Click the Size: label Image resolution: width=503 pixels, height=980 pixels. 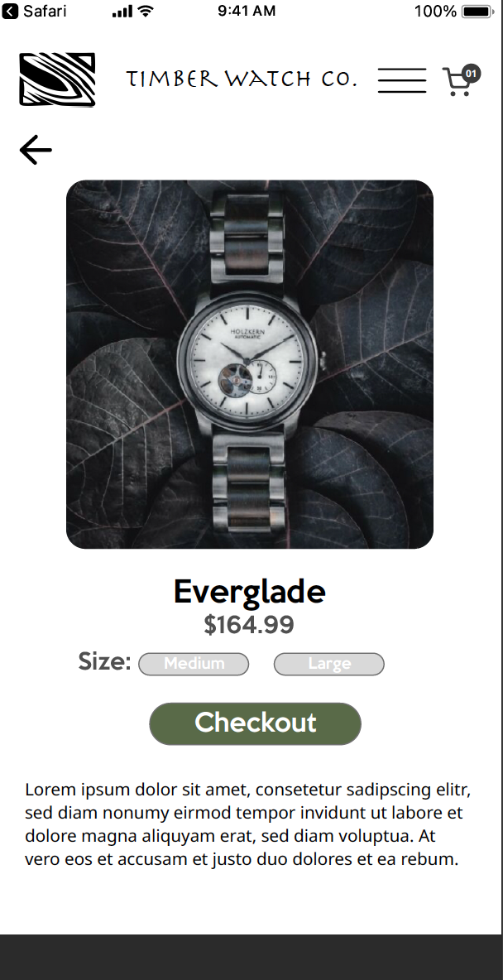click(x=104, y=661)
